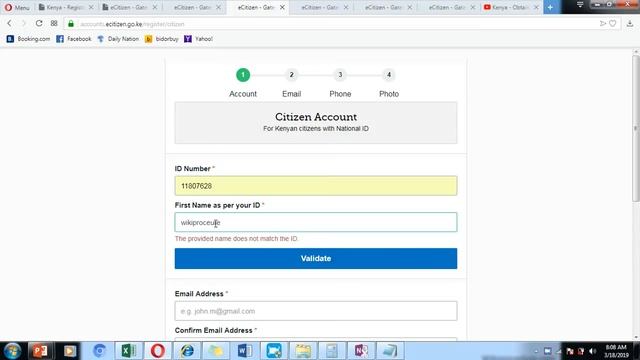Click the Opera taskbar icon
Screen dimensions: 640x360
coord(158,351)
